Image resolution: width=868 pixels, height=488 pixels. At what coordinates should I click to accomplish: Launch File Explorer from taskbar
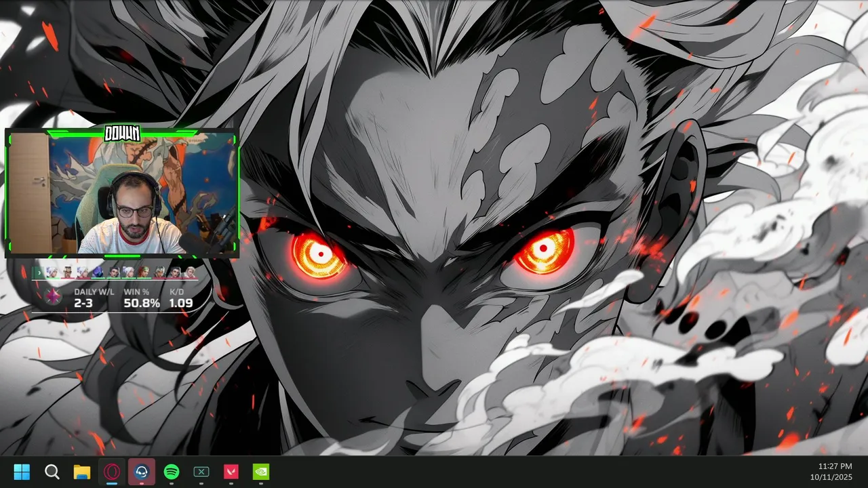tap(82, 472)
